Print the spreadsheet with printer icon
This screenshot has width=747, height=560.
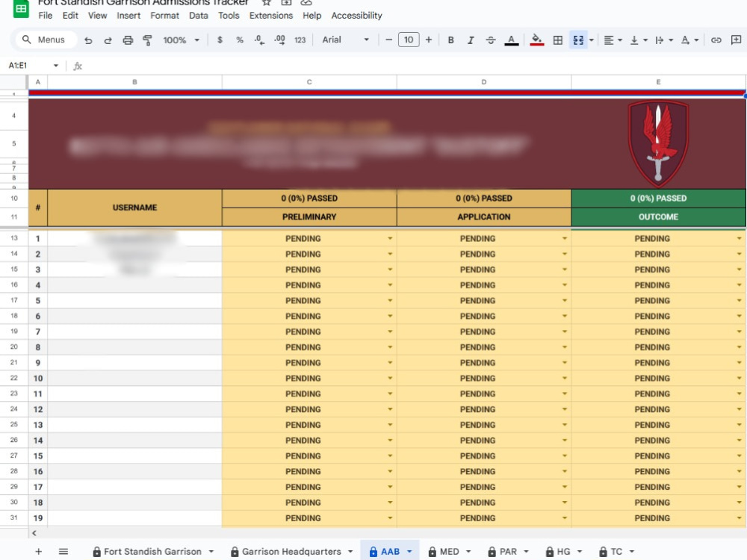(128, 40)
